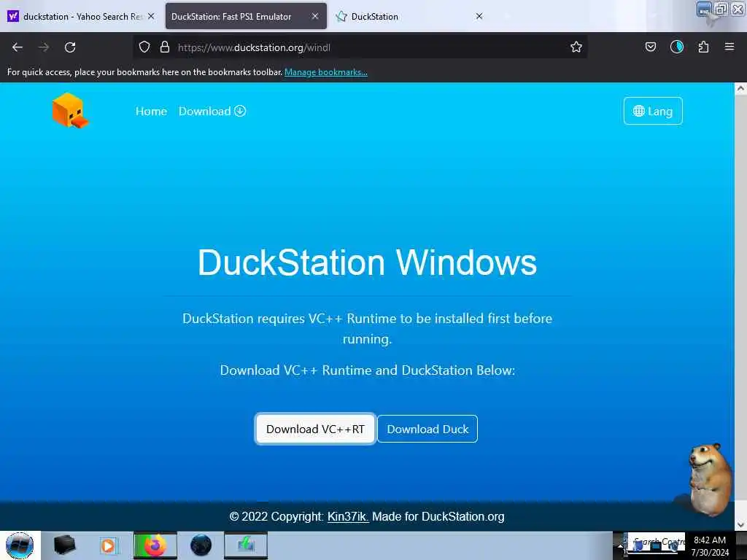Click the page scrollbar down arrow
The image size is (747, 560).
[740, 525]
